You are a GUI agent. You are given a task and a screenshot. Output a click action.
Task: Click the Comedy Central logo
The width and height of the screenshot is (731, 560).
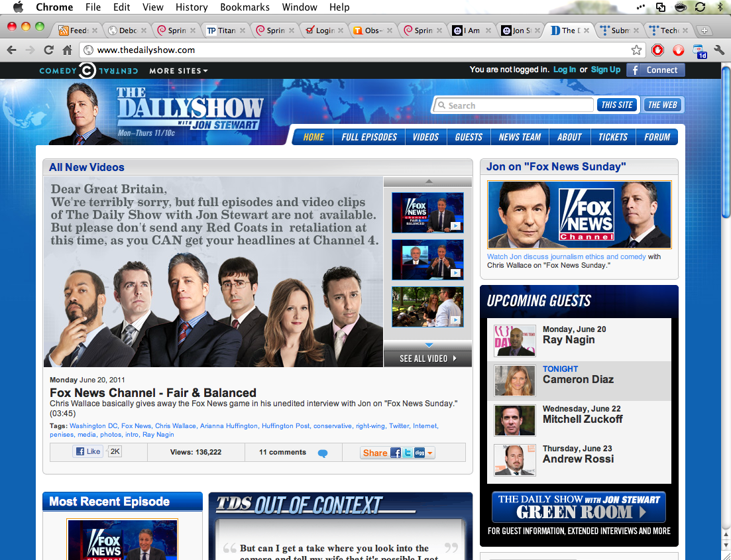point(88,70)
